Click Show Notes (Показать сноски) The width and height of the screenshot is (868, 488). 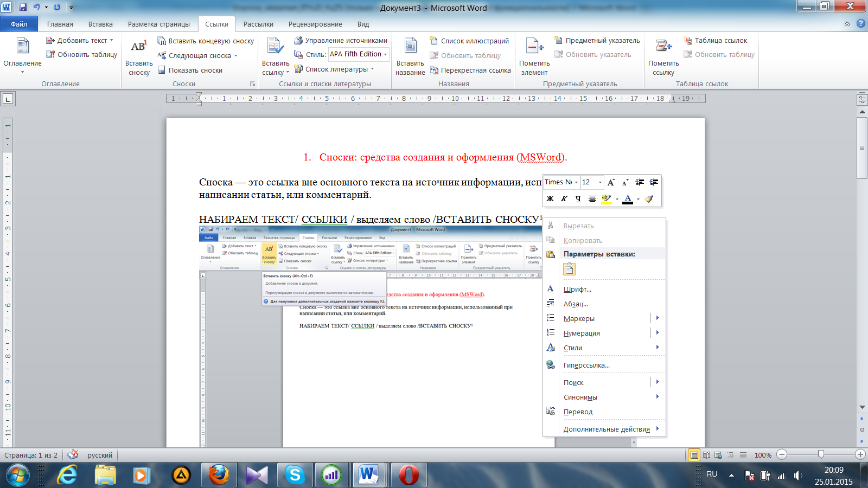190,70
